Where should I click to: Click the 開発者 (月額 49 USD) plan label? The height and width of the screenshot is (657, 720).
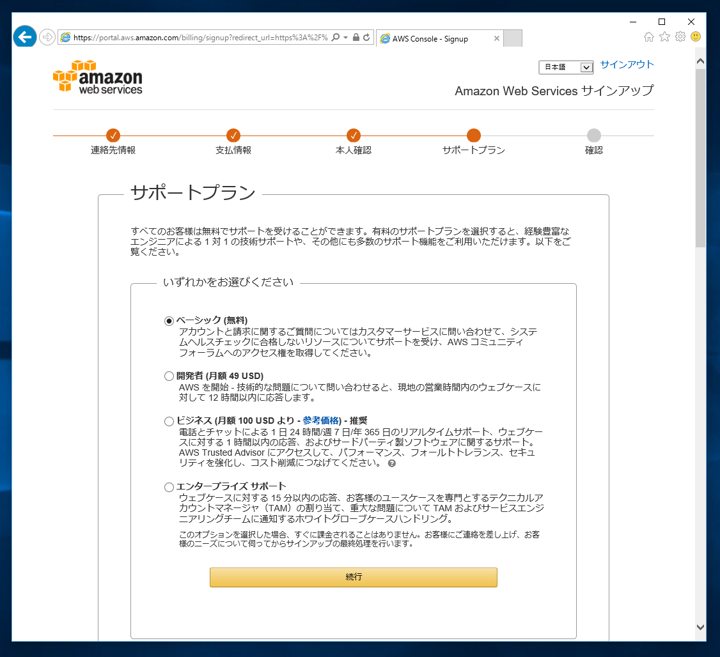pos(220,376)
